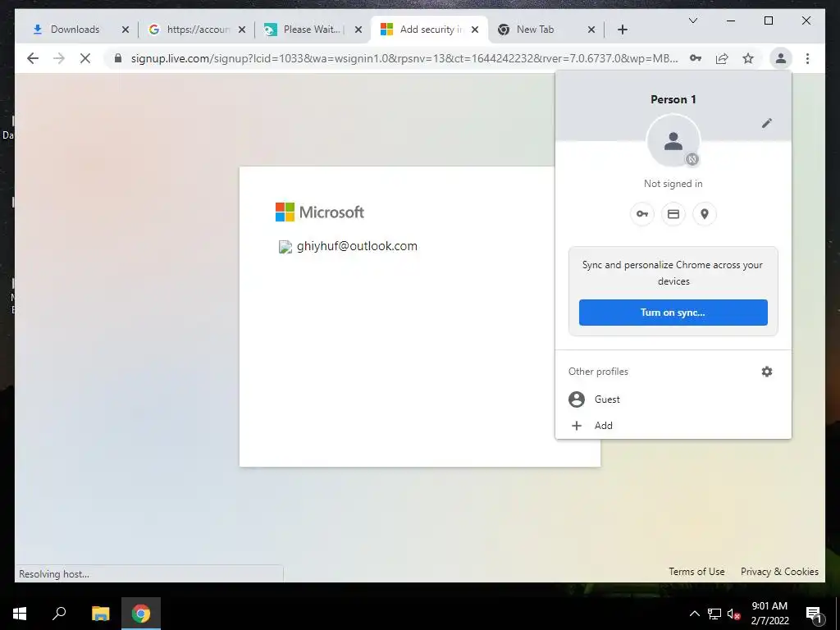Stop loading the page

tap(85, 58)
